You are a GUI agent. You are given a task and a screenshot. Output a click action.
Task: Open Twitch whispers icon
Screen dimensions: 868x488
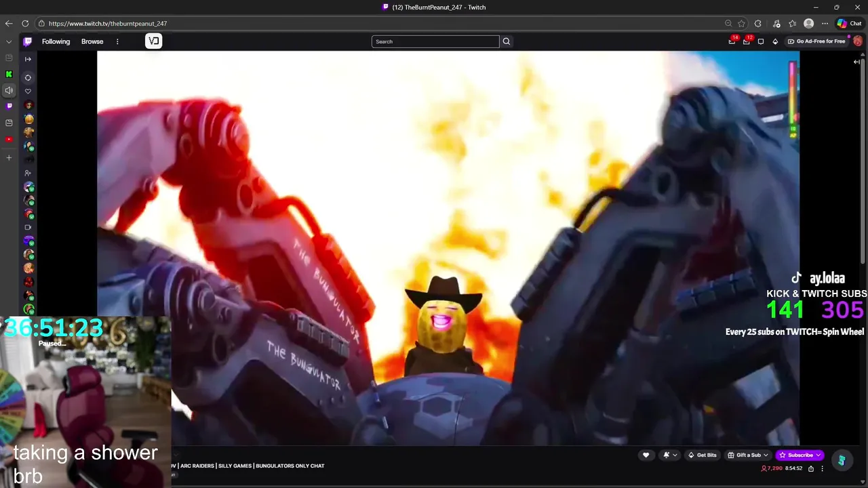pos(761,41)
